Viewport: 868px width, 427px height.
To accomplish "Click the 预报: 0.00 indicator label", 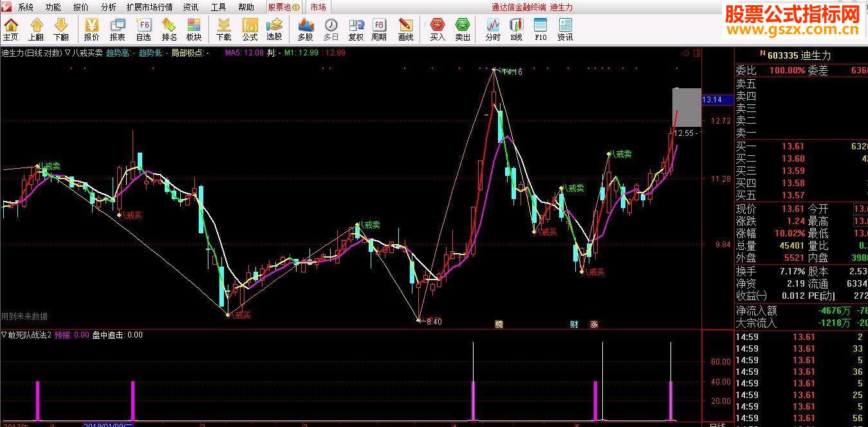I will (x=72, y=335).
